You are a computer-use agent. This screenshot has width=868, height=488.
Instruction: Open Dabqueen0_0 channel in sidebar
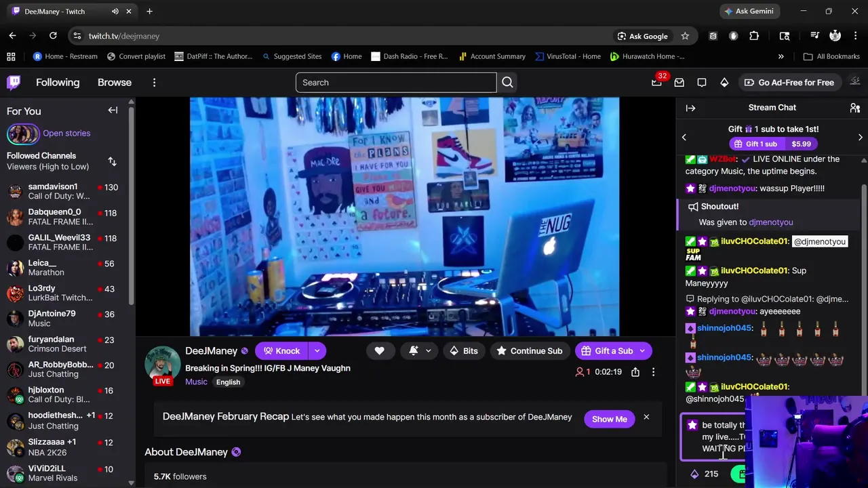coord(65,217)
